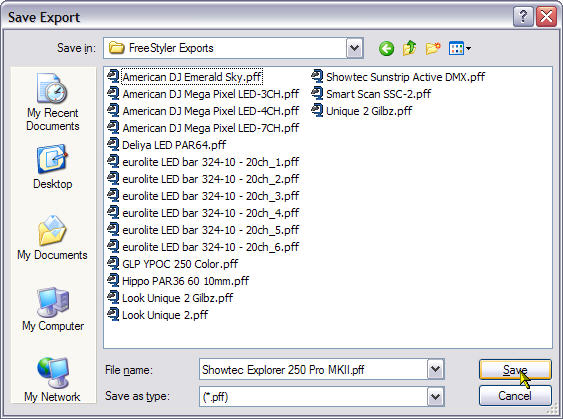Click the Cancel button
The width and height of the screenshot is (563, 419).
(x=515, y=396)
